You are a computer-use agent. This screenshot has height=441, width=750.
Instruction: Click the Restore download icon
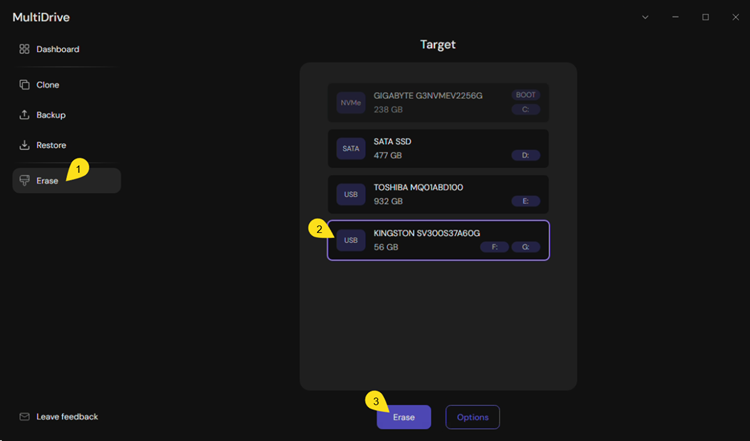[x=25, y=145]
